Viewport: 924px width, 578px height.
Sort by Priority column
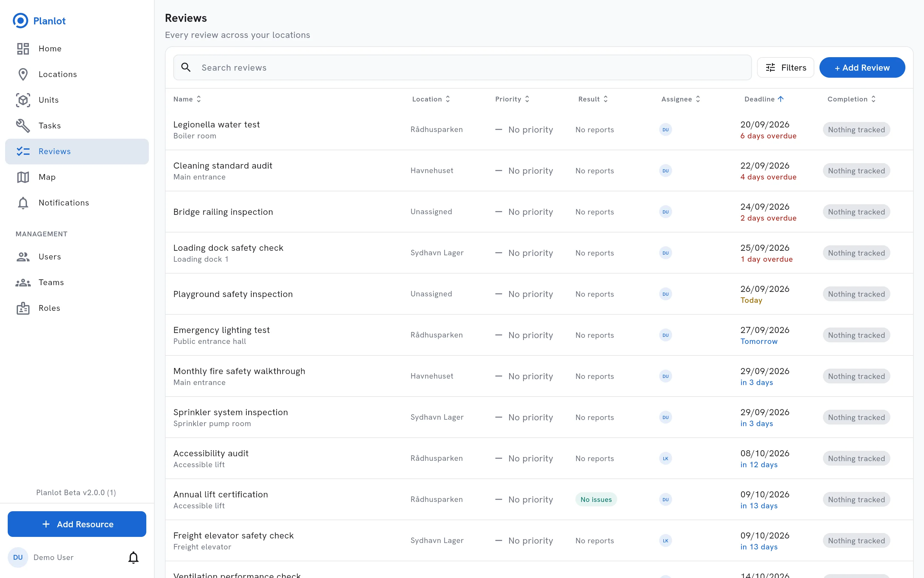512,99
